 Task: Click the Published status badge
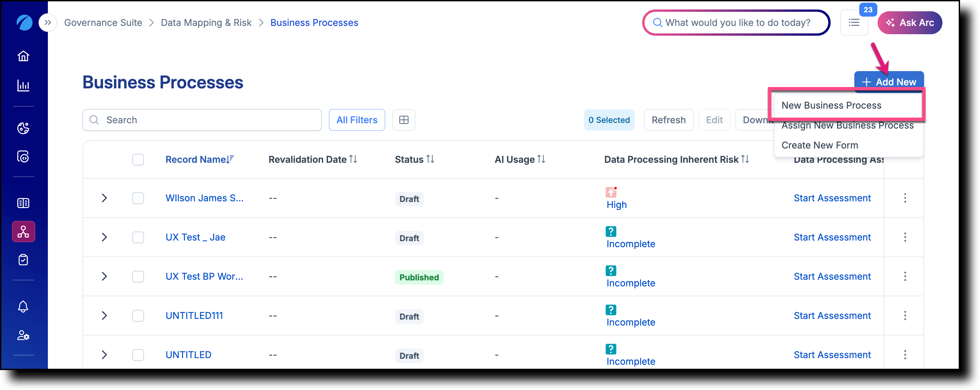419,277
